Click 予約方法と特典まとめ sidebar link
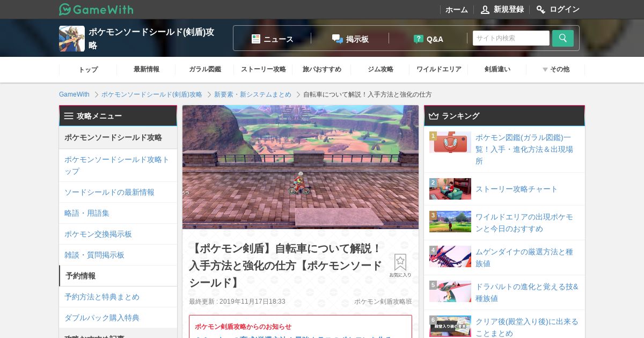 (x=118, y=297)
